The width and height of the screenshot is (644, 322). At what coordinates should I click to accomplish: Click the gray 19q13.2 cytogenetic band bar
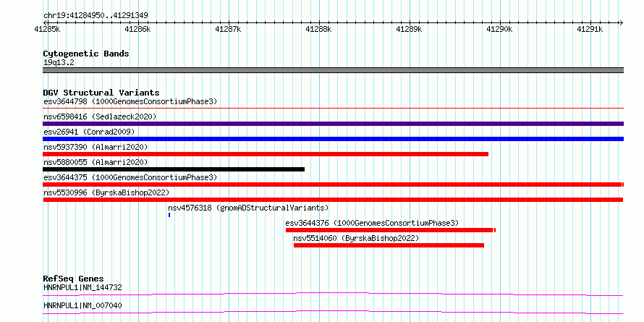pos(333,70)
